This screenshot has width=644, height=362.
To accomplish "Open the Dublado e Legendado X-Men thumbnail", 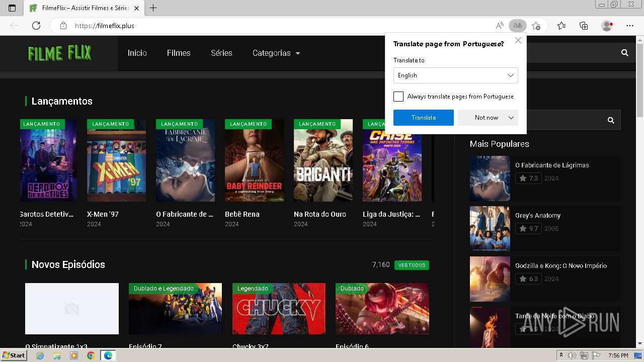I will [175, 309].
